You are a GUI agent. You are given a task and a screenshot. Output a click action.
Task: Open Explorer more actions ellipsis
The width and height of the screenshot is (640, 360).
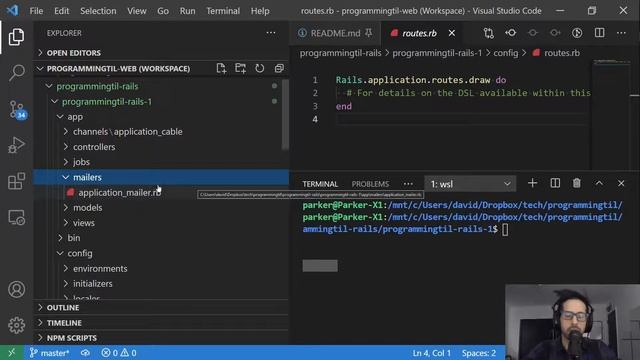(271, 33)
